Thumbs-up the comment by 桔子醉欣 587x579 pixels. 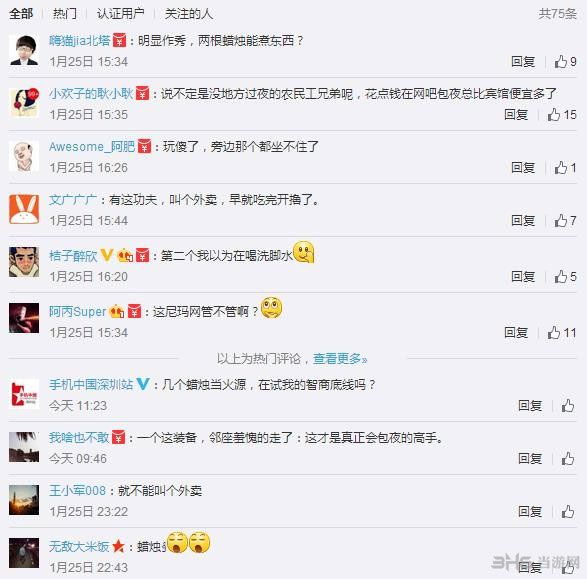(x=565, y=277)
